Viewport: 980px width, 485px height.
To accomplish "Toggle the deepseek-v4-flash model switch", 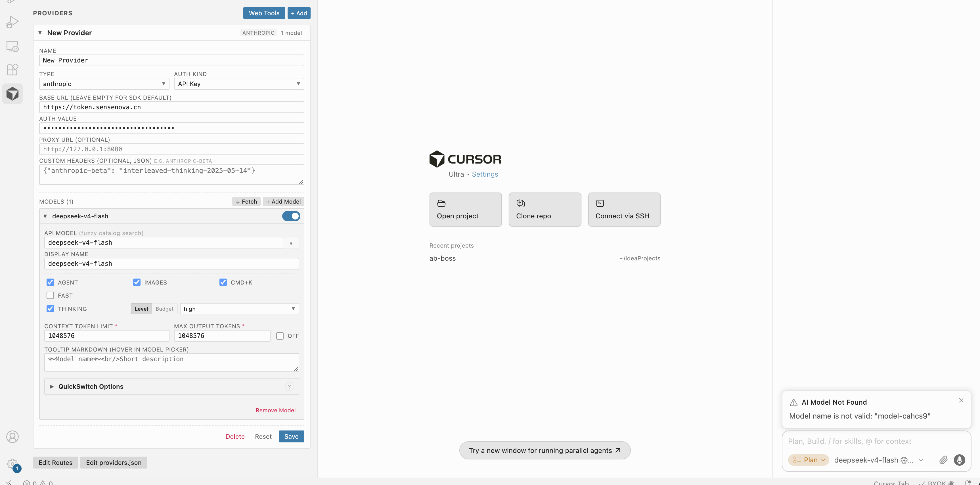I will 291,216.
